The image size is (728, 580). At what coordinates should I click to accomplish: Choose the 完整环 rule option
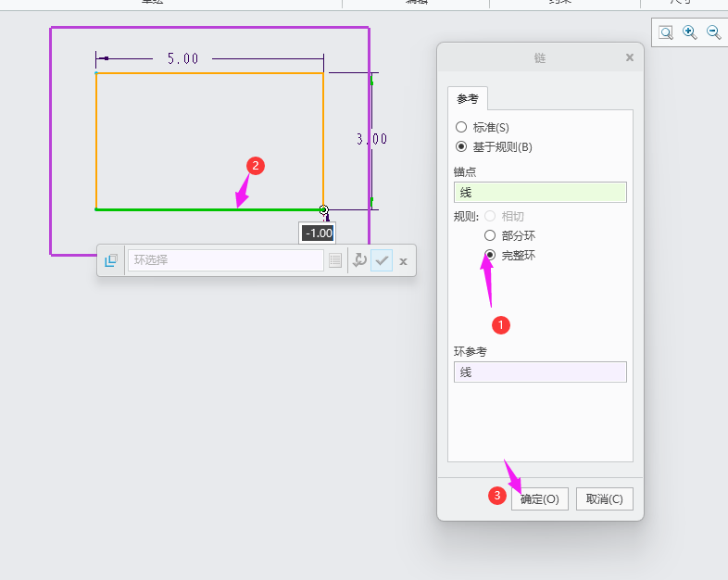[x=490, y=255]
